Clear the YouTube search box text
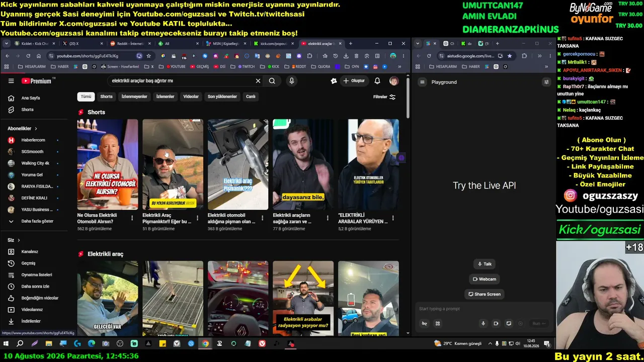 click(x=258, y=80)
